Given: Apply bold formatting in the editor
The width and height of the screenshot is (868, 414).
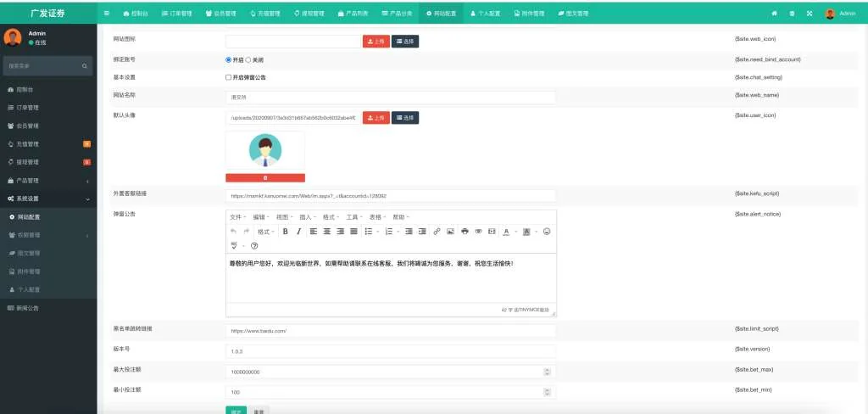Looking at the screenshot, I should [286, 231].
